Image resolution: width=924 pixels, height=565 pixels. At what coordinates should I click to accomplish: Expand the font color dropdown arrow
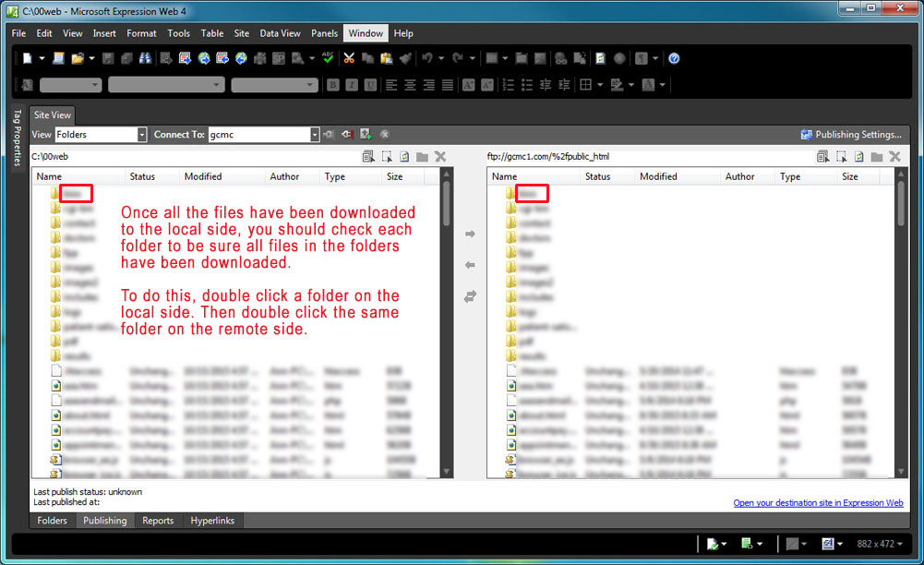(663, 85)
